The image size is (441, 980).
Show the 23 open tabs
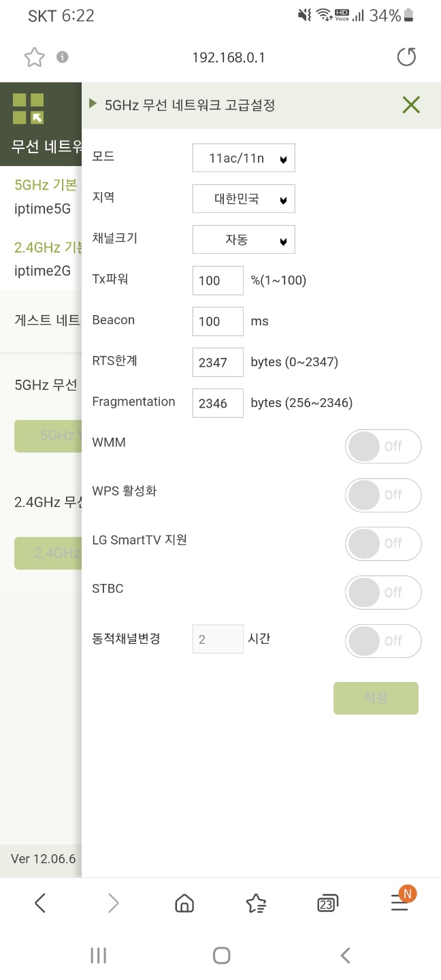[x=327, y=903]
